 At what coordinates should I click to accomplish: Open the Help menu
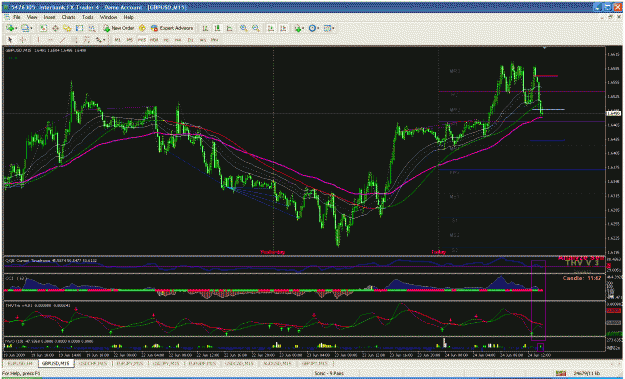(128, 18)
